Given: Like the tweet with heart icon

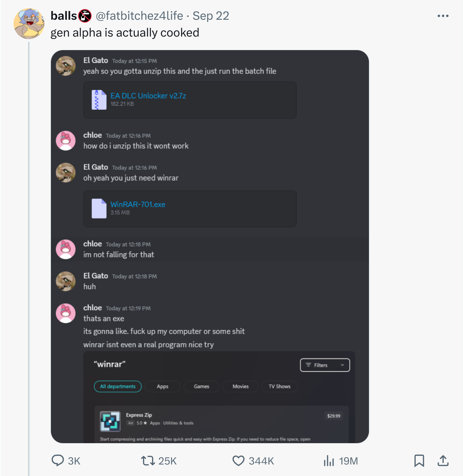Looking at the screenshot, I should [238, 460].
